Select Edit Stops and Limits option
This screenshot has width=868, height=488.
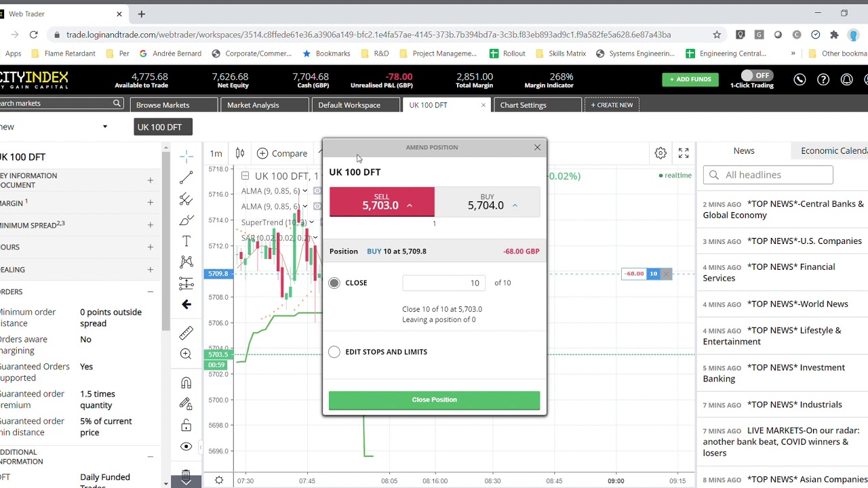coord(334,352)
